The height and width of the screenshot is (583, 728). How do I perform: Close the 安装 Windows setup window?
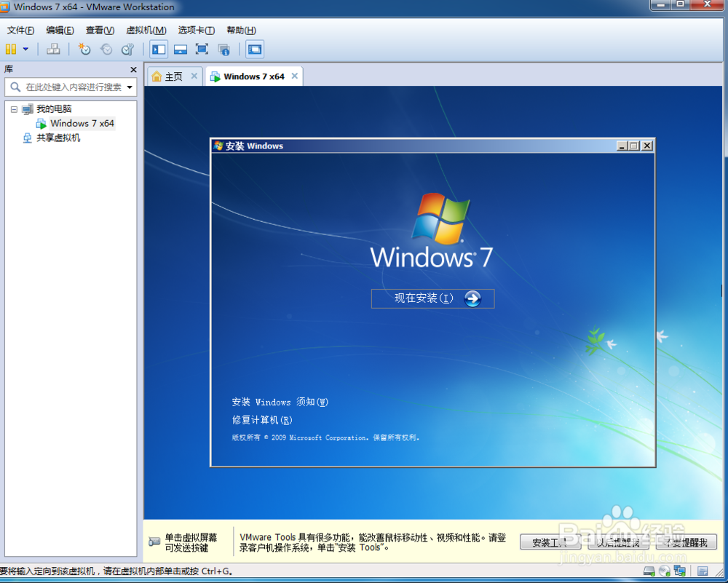pos(646,146)
